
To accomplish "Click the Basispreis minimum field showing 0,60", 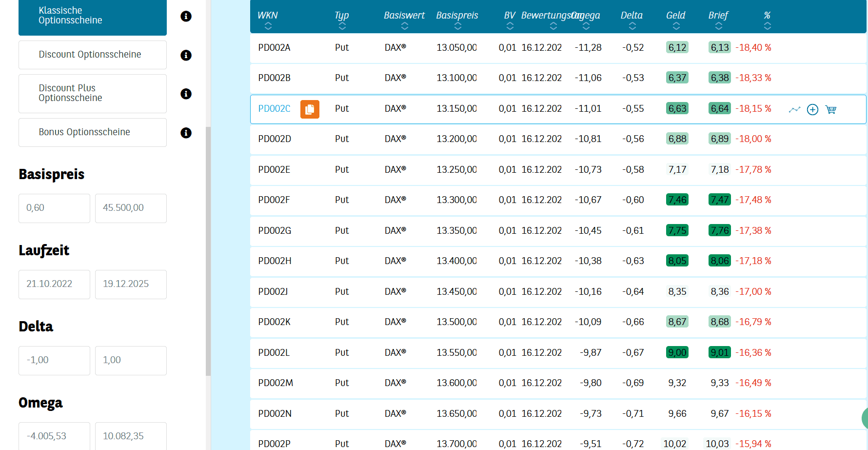I will tap(54, 208).
